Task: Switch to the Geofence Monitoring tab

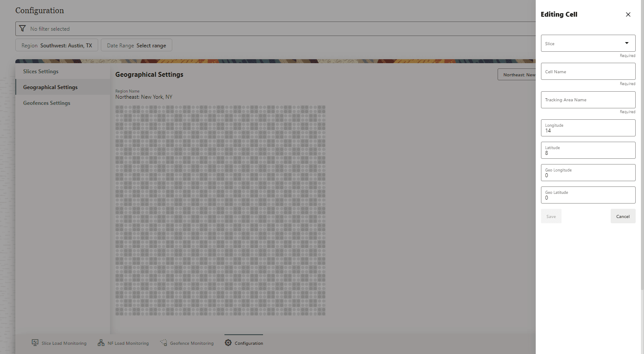Action: [187, 343]
